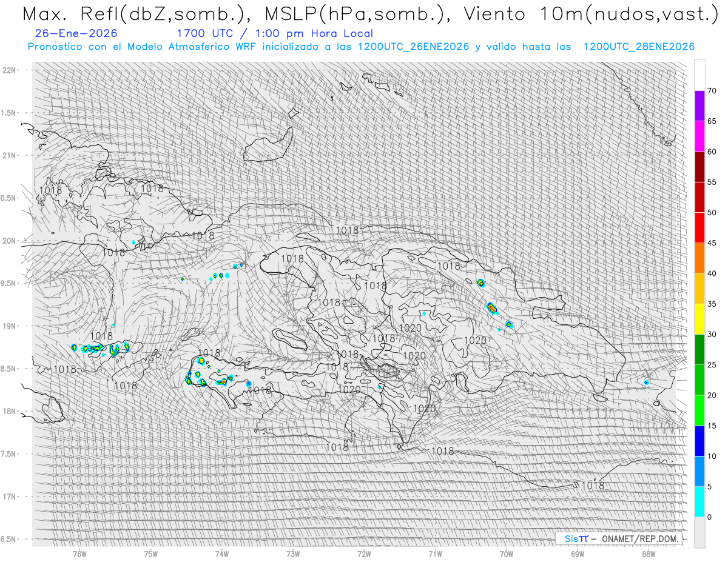Viewport: 728px width, 562px height.
Task: Click the colorbar tick label '60'
Action: tap(712, 152)
